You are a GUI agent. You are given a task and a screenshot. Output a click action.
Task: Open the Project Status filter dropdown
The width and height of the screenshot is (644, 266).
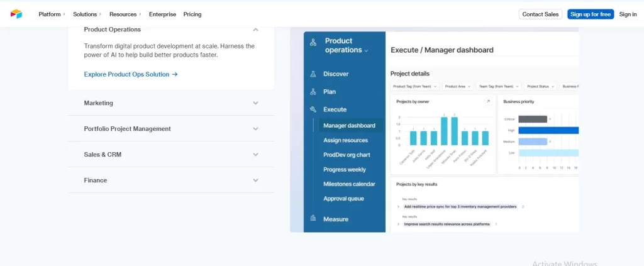pos(540,86)
